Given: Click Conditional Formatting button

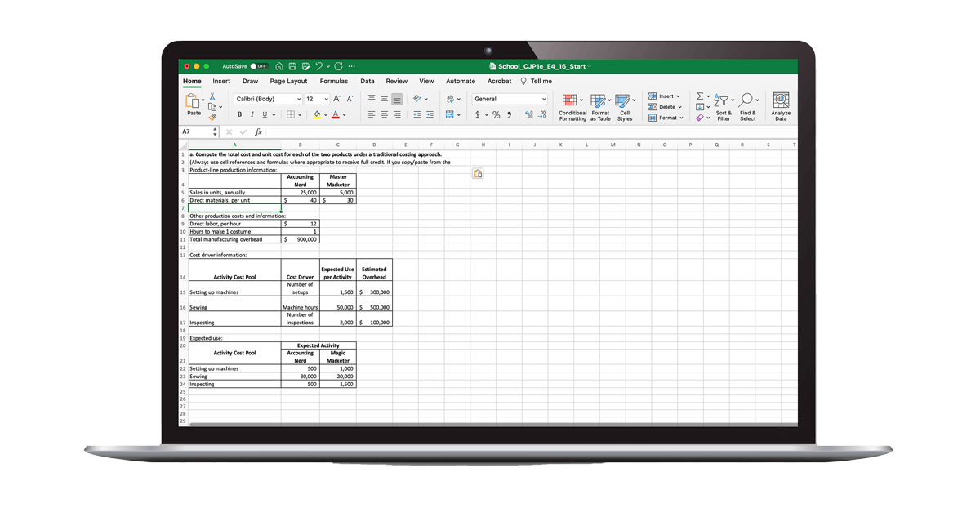Looking at the screenshot, I should click(x=572, y=106).
